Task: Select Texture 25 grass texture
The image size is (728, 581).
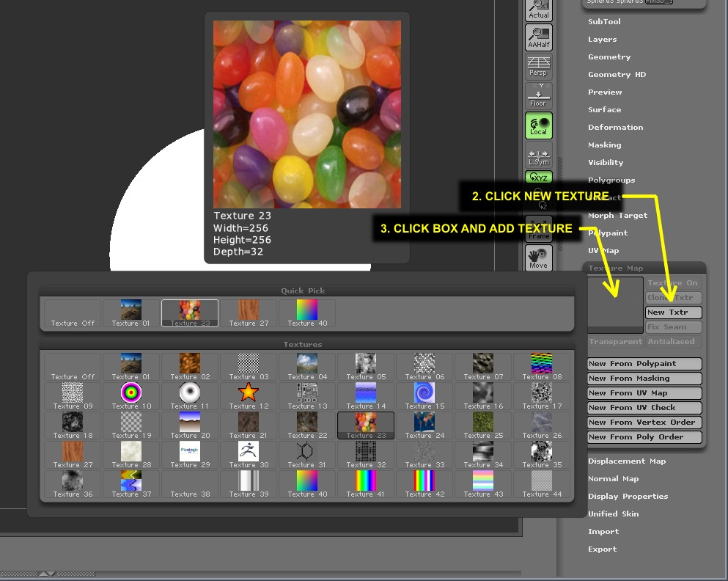Action: point(483,425)
